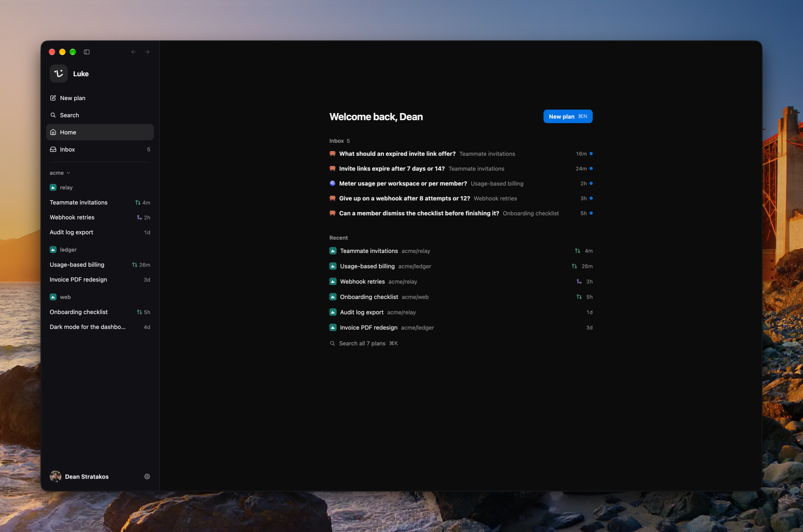Click the Luke app logo
The height and width of the screenshot is (532, 803).
[x=59, y=74]
